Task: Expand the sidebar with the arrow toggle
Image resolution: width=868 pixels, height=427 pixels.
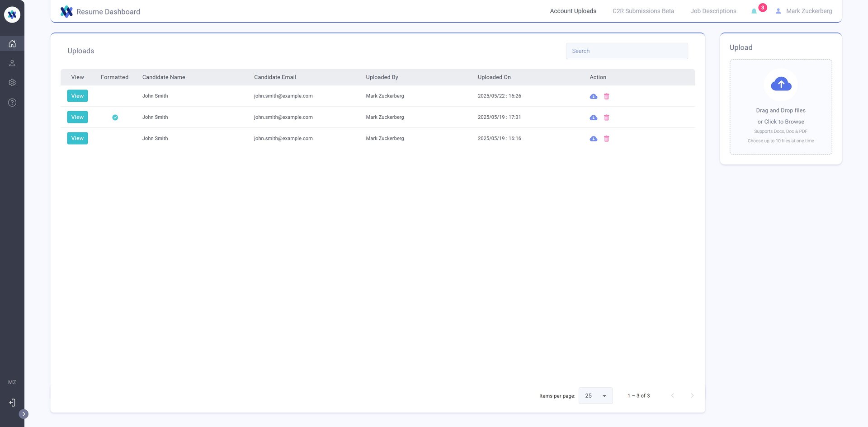Action: point(24,414)
